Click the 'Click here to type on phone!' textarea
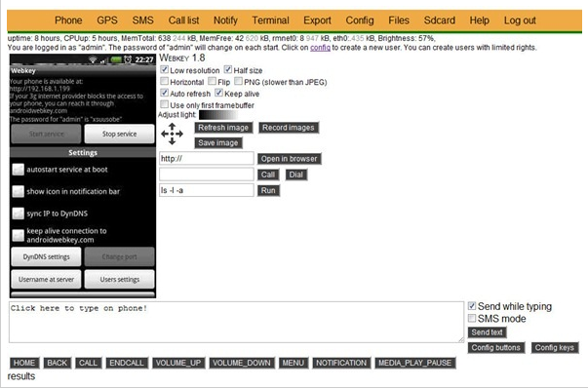 tap(236, 322)
